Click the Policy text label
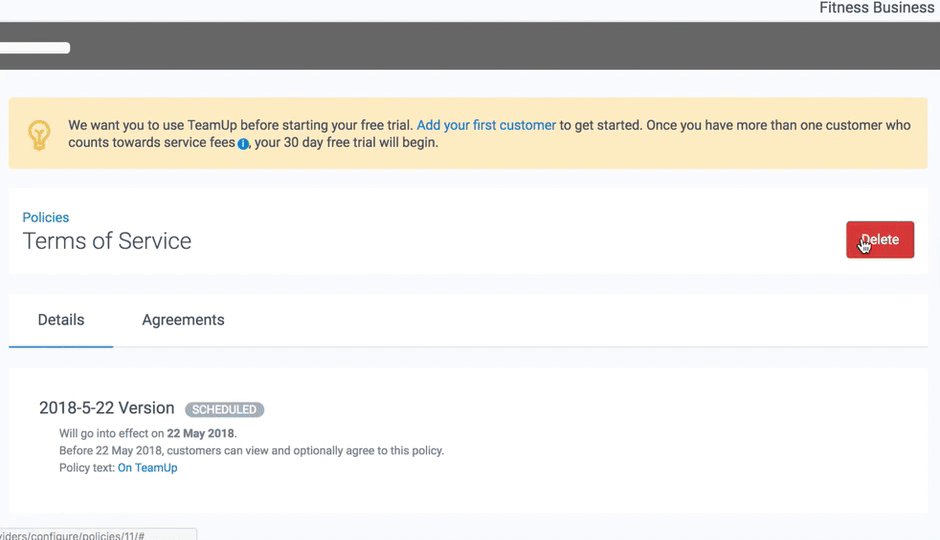 point(87,468)
